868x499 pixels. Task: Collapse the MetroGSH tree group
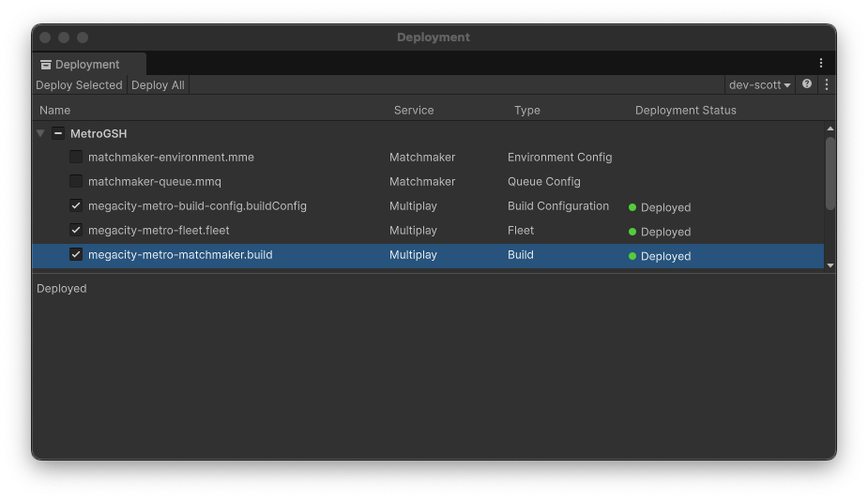click(x=40, y=133)
